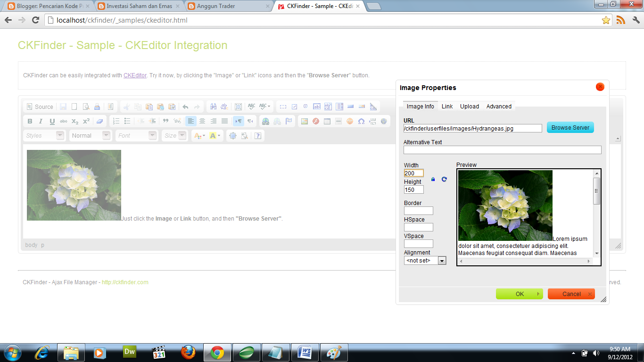The image size is (644, 362).
Task: Open the http://ckfinder.com footer link
Action: pyautogui.click(x=125, y=282)
